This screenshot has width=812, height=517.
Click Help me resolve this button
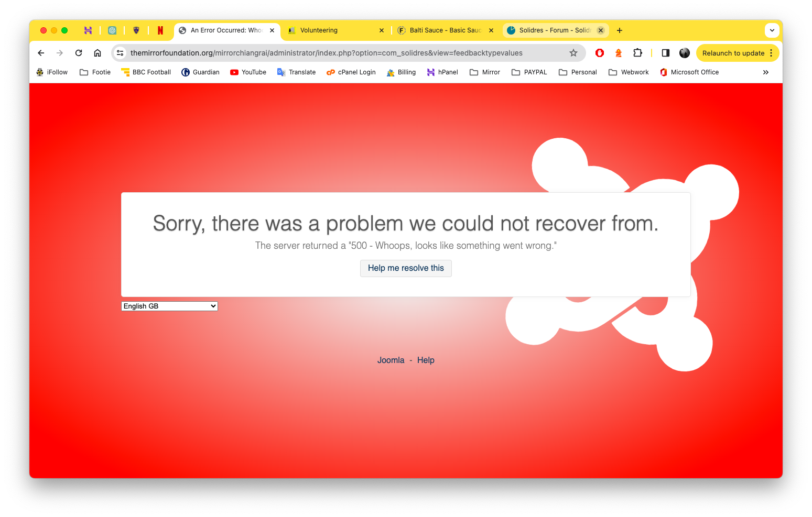click(406, 268)
